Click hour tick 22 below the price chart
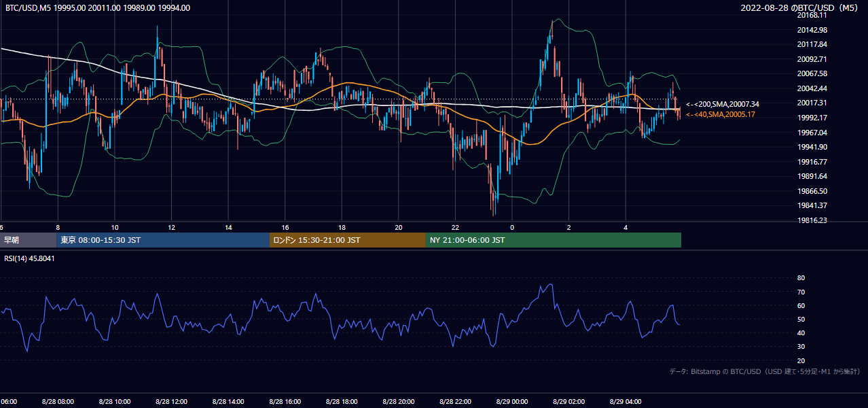This screenshot has height=408, width=868. (455, 227)
